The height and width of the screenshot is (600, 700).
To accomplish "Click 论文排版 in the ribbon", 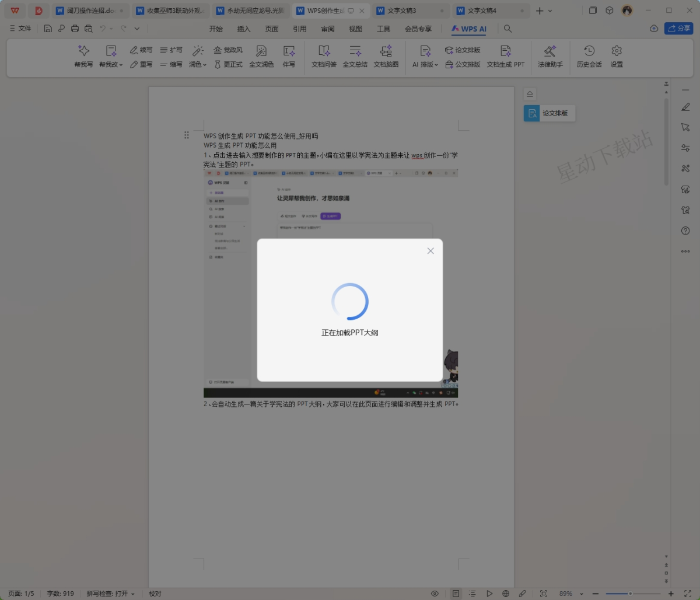I will (463, 50).
